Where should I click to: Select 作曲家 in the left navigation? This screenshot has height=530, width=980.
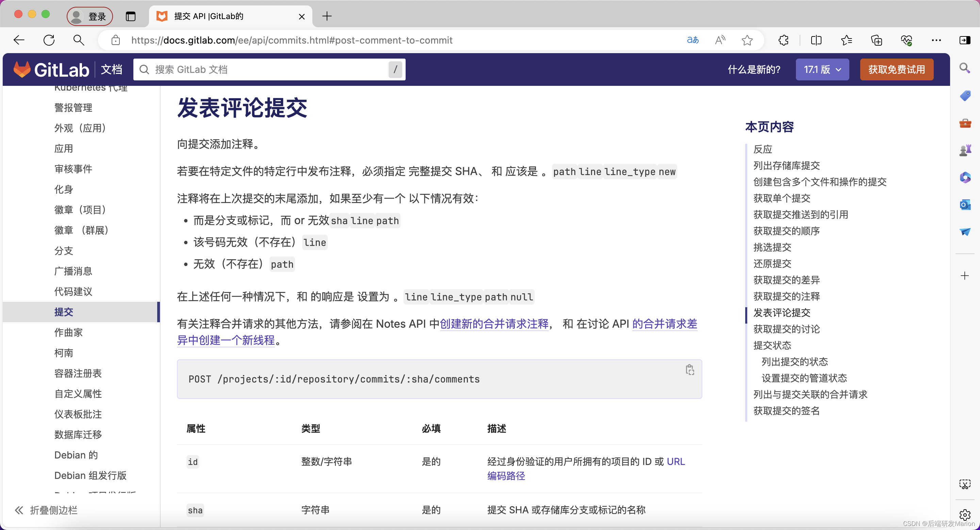coord(68,332)
